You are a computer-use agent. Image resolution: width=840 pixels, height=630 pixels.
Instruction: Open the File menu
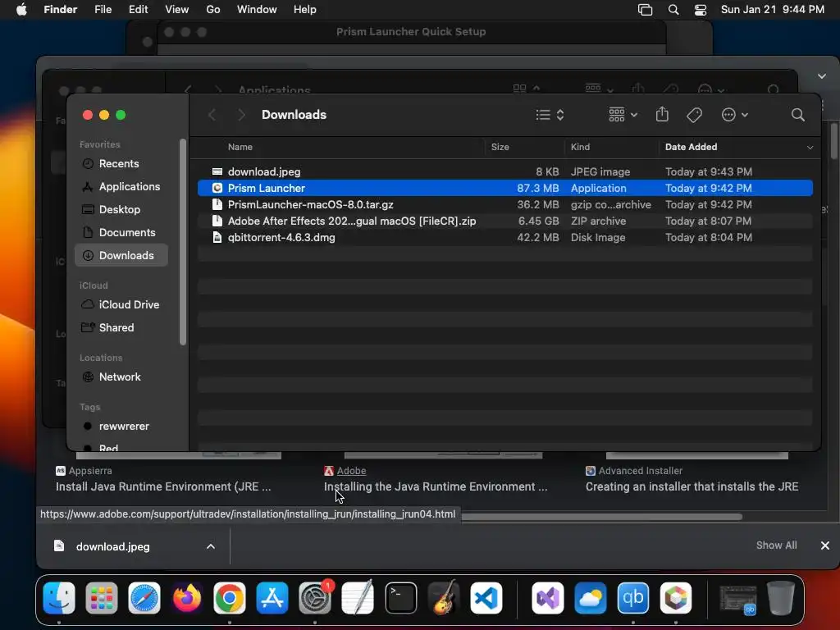103,10
